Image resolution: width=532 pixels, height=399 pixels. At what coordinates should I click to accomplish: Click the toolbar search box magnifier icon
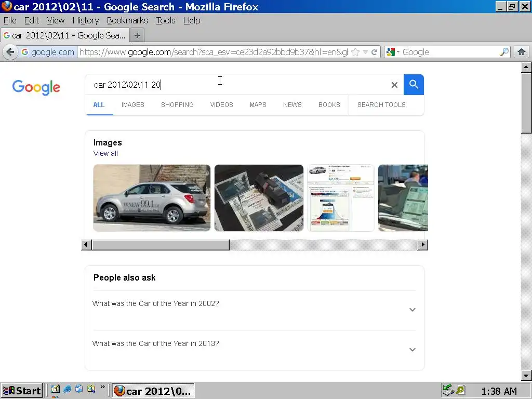504,52
